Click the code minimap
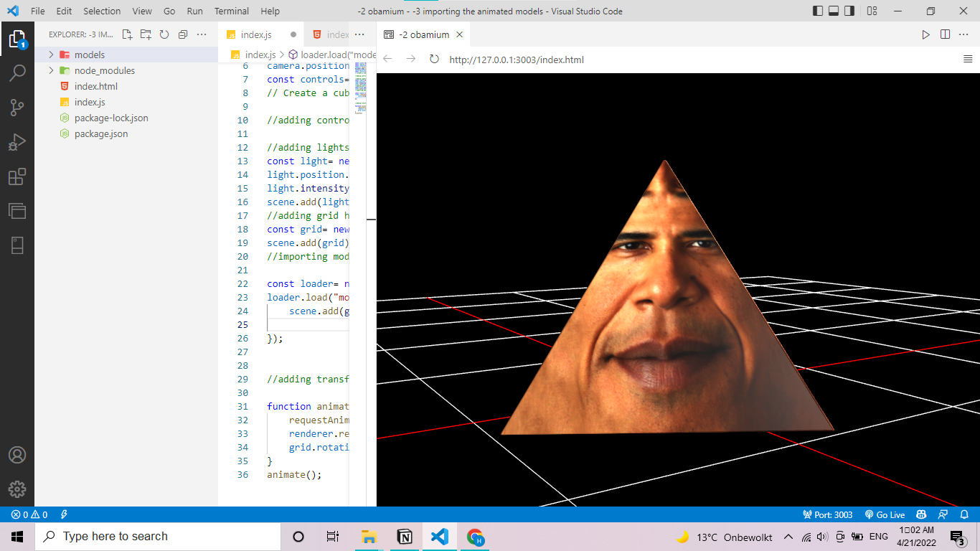 point(361,88)
